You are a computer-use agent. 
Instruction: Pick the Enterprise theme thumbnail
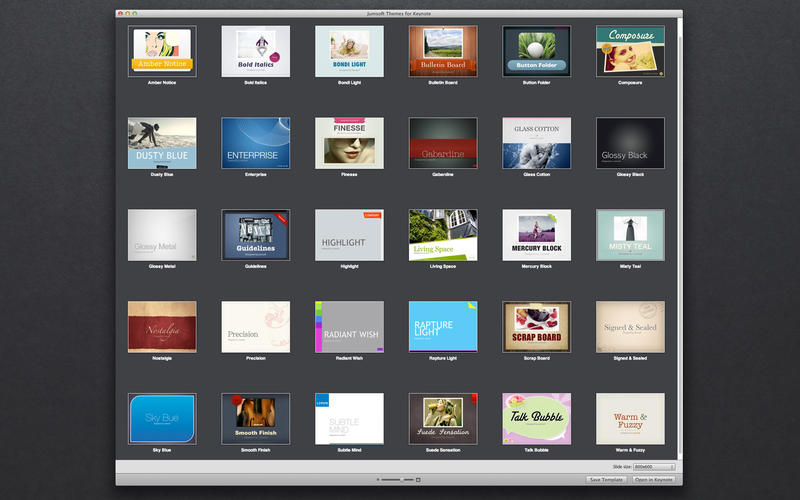point(256,143)
